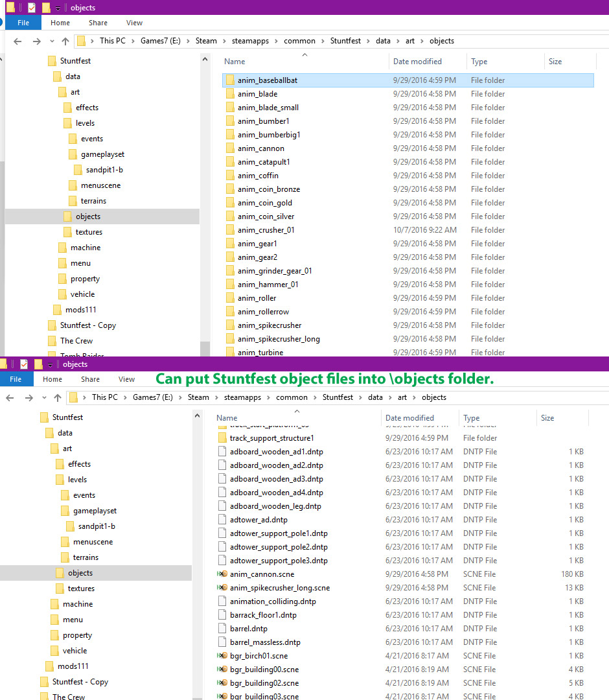The image size is (609, 700).
Task: Open the Home tab in the top window
Action: (x=60, y=23)
